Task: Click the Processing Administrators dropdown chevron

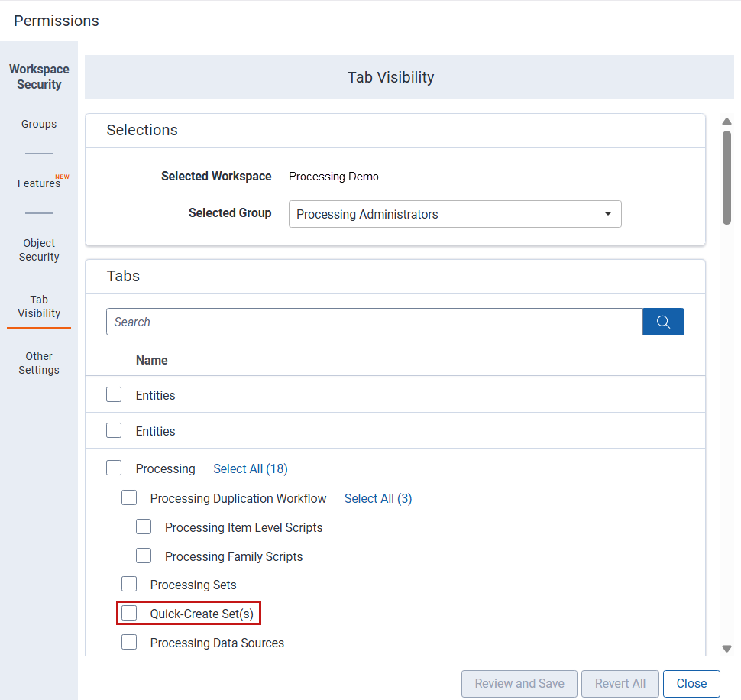Action: pyautogui.click(x=607, y=214)
